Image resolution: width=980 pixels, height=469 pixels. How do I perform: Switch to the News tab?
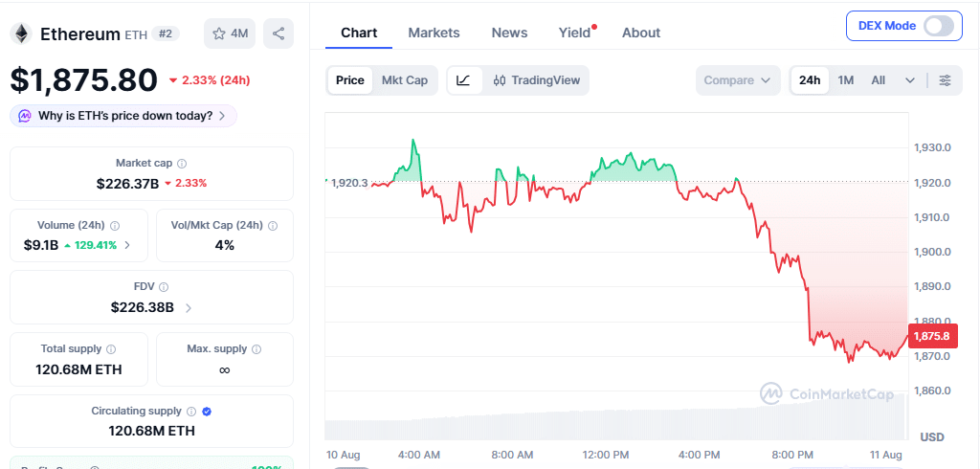click(509, 33)
